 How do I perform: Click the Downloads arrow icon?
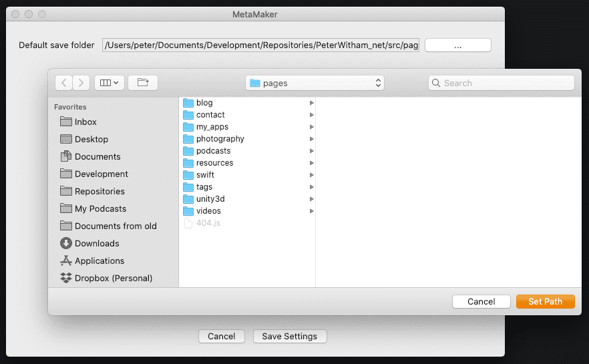coord(66,243)
